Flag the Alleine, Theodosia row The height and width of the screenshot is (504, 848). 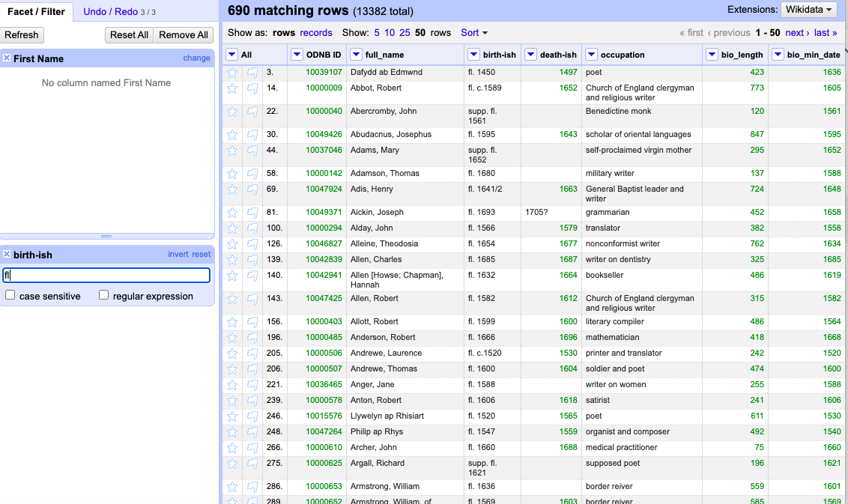[252, 244]
